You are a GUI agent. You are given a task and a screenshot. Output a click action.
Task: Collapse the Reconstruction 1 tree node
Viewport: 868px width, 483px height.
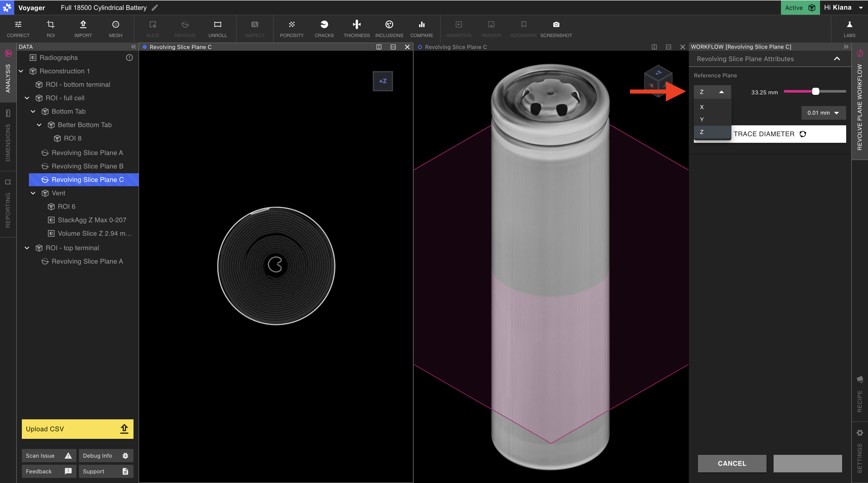(x=21, y=71)
